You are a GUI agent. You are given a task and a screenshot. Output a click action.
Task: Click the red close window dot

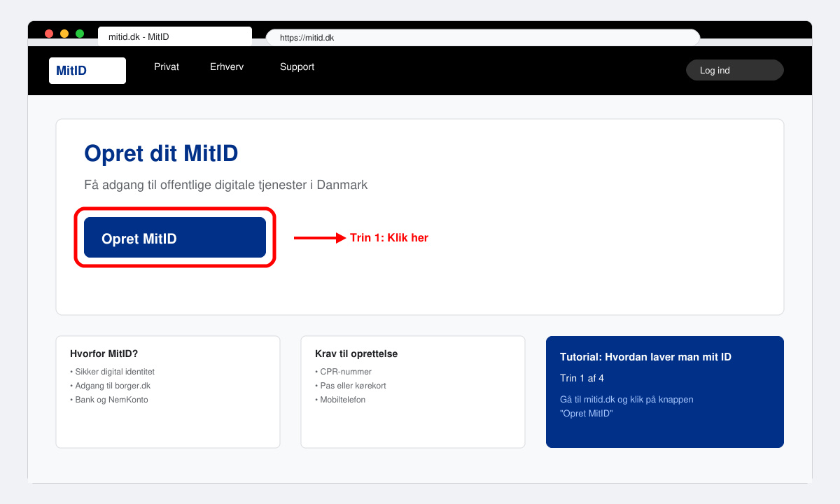[49, 34]
